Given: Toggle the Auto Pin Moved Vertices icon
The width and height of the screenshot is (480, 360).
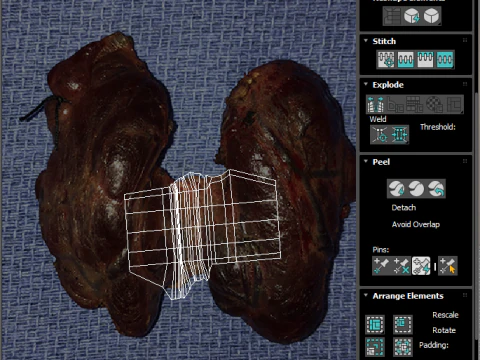Looking at the screenshot, I should (x=421, y=266).
